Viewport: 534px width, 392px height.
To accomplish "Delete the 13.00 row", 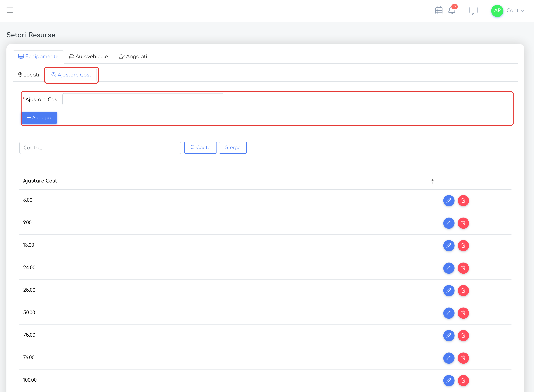I will pos(463,246).
